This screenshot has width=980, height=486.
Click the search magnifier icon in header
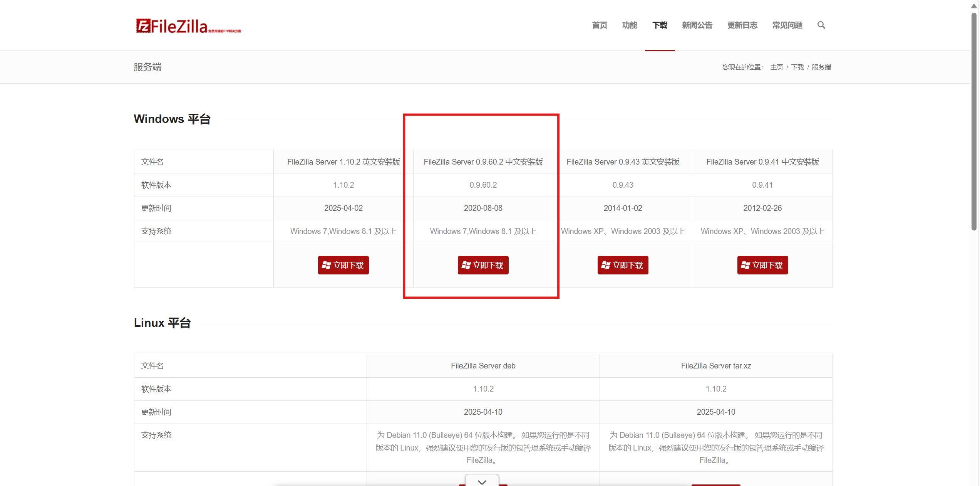821,25
